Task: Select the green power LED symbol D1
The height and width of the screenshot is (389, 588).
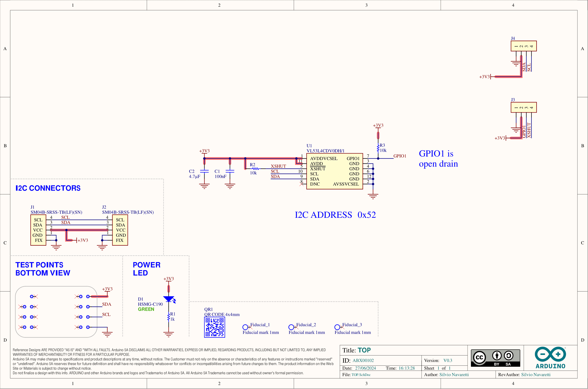Action: pyautogui.click(x=168, y=299)
